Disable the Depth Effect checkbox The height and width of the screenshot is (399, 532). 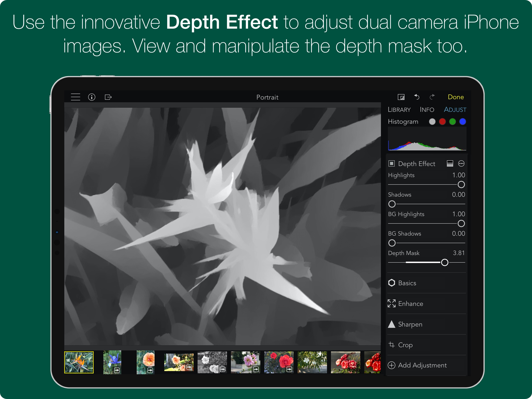point(392,164)
